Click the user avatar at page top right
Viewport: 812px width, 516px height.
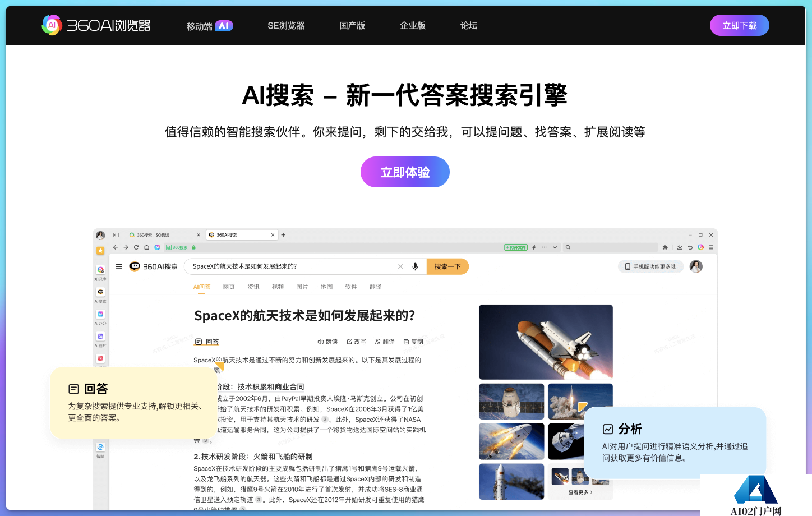(696, 266)
